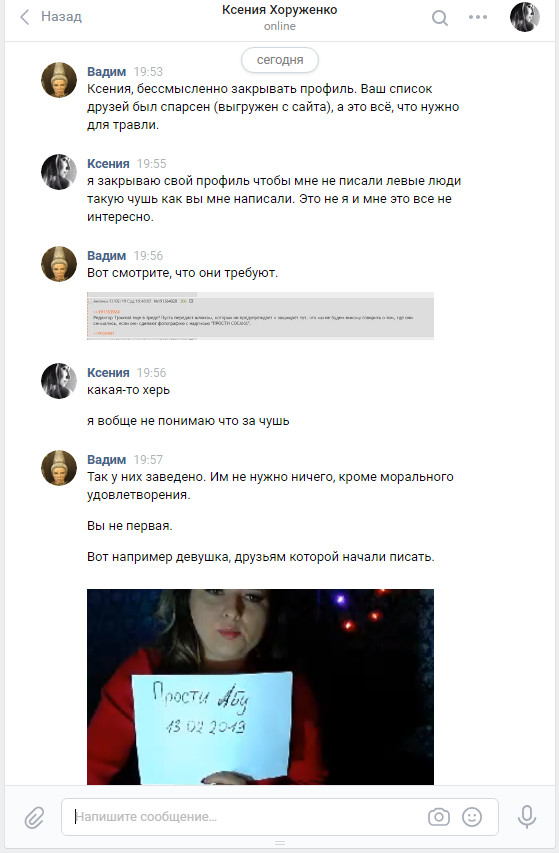
Task: Click Ксения's name at 19:55 message
Action: point(108,164)
